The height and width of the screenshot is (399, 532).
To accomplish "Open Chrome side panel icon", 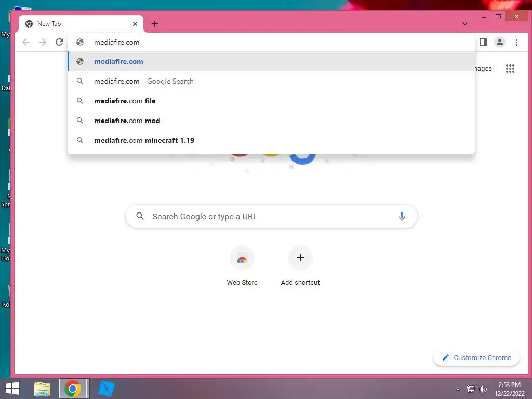I will [483, 42].
